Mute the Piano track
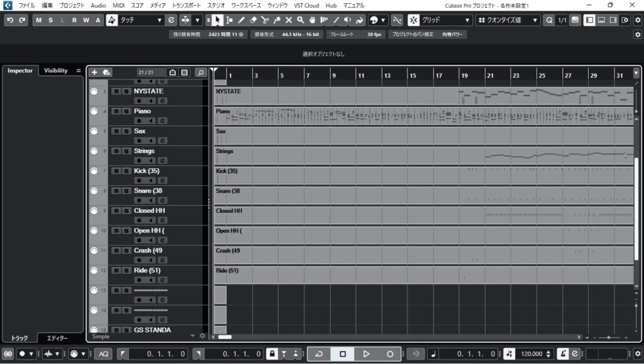The image size is (644, 364). coord(116,111)
